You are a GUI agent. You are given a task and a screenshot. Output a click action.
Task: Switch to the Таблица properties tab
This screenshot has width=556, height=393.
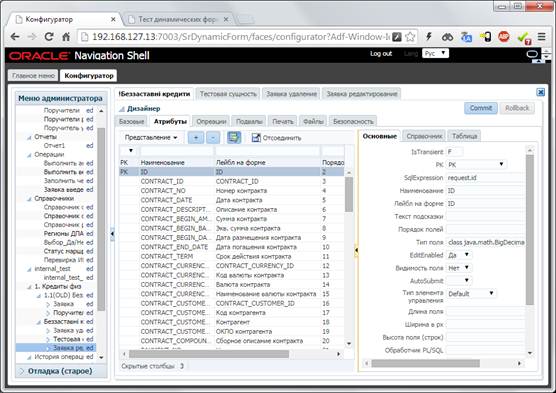464,136
